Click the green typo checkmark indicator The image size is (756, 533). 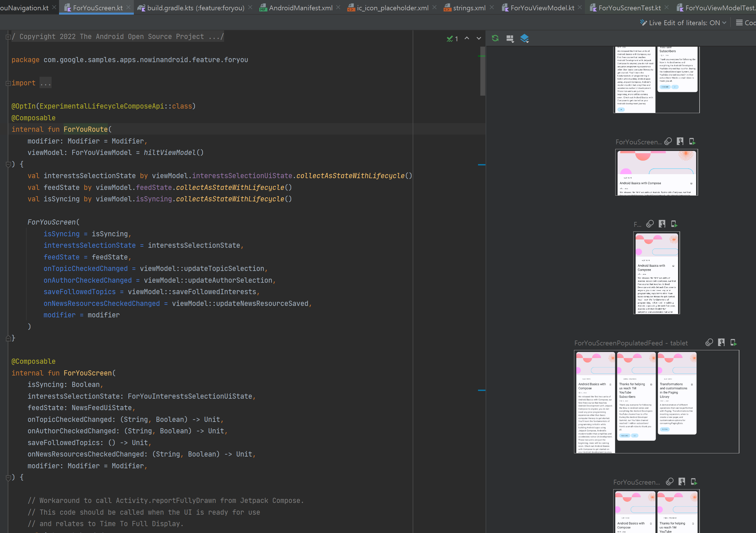tap(450, 39)
